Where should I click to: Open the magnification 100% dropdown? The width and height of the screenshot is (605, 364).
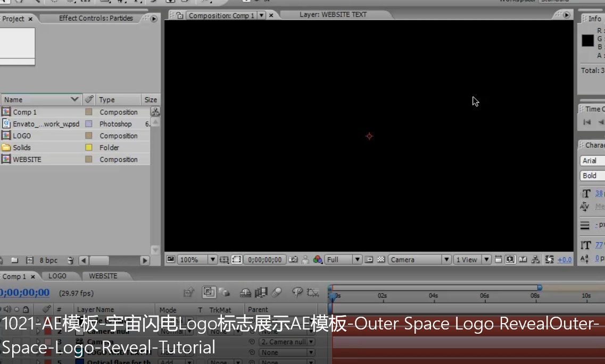pyautogui.click(x=197, y=260)
